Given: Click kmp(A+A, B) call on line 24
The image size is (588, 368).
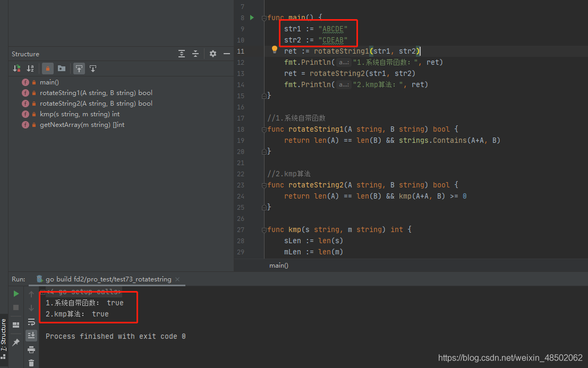Looking at the screenshot, I should coord(422,196).
